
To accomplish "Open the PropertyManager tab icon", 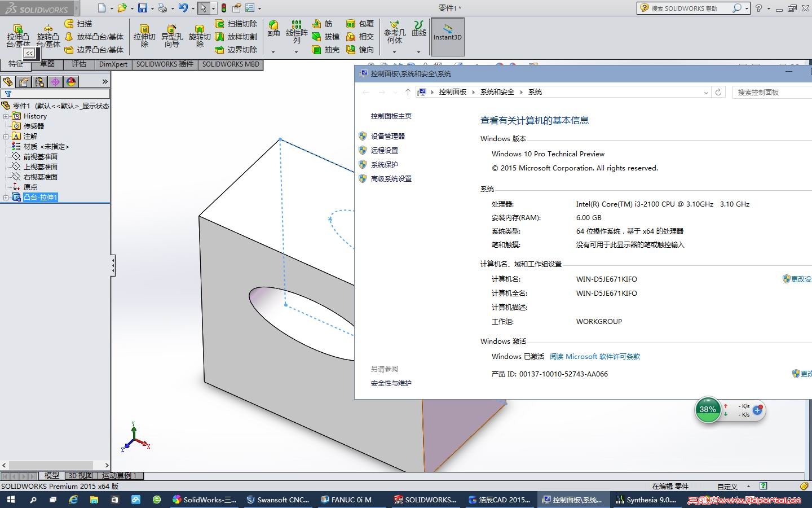I will pyautogui.click(x=24, y=82).
